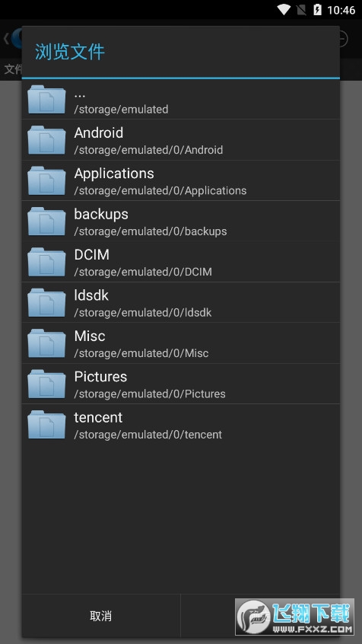This screenshot has width=362, height=644.
Task: Open the /storage/emulated/0/ldsdk path entry
Action: [x=143, y=313]
